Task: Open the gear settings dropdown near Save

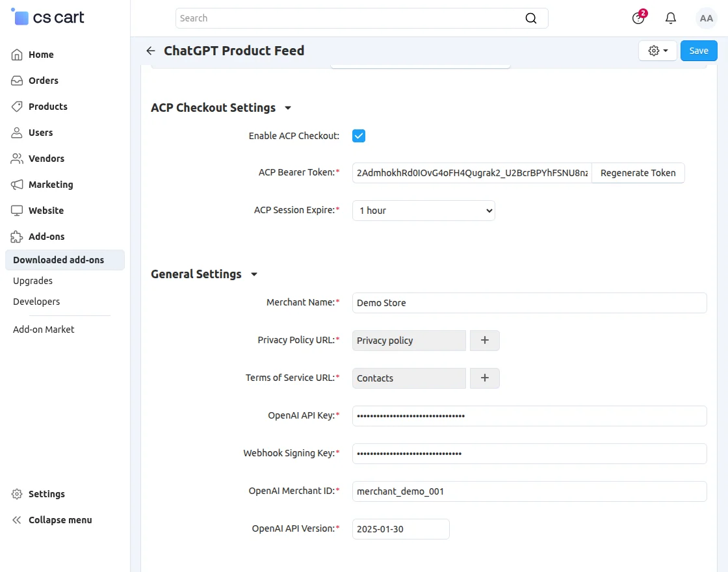Action: click(657, 51)
